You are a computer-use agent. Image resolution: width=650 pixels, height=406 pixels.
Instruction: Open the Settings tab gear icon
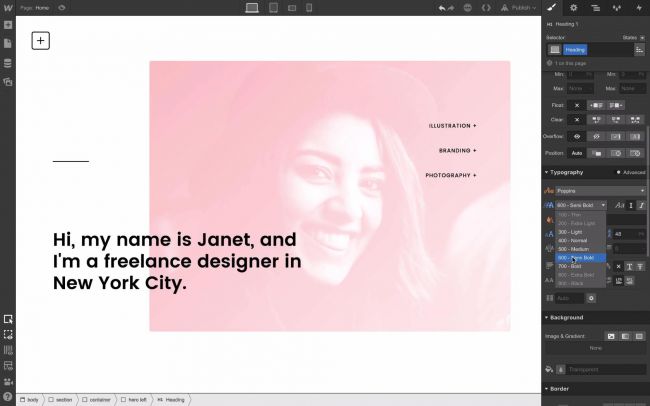(x=573, y=8)
